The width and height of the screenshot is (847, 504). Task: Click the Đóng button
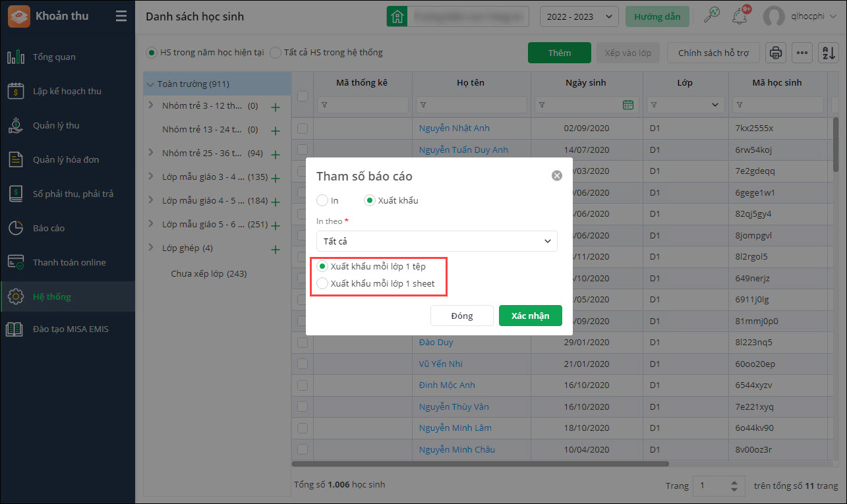coord(461,316)
